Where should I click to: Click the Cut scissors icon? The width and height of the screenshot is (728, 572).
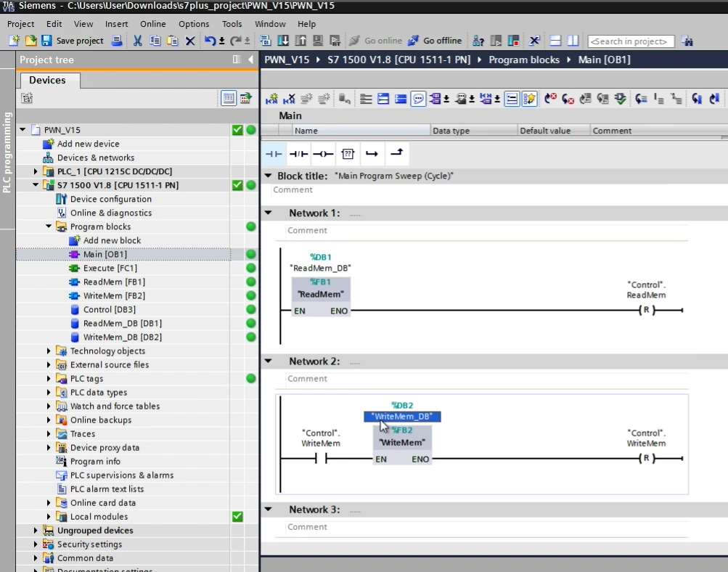pyautogui.click(x=137, y=41)
